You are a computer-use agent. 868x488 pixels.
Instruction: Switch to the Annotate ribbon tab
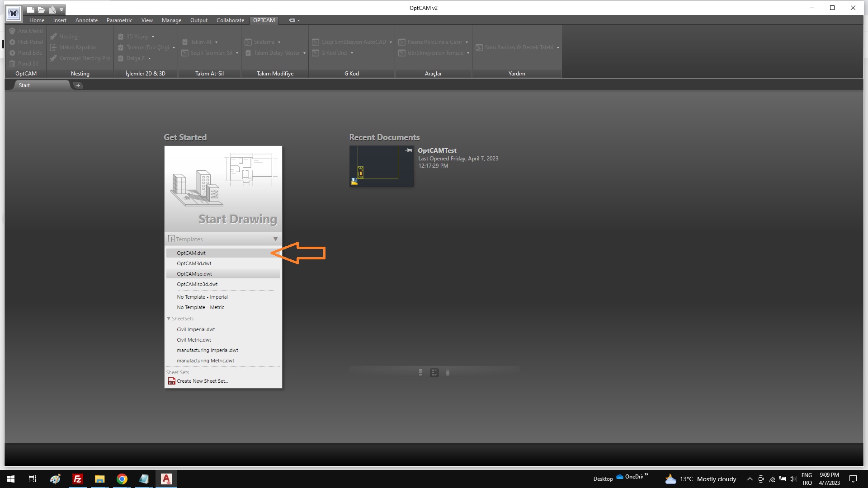(86, 20)
